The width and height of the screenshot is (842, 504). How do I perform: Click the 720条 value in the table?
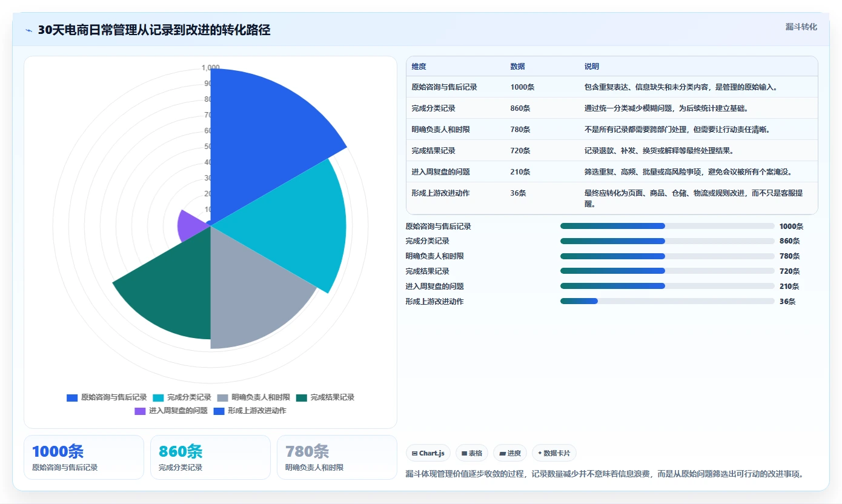click(520, 151)
